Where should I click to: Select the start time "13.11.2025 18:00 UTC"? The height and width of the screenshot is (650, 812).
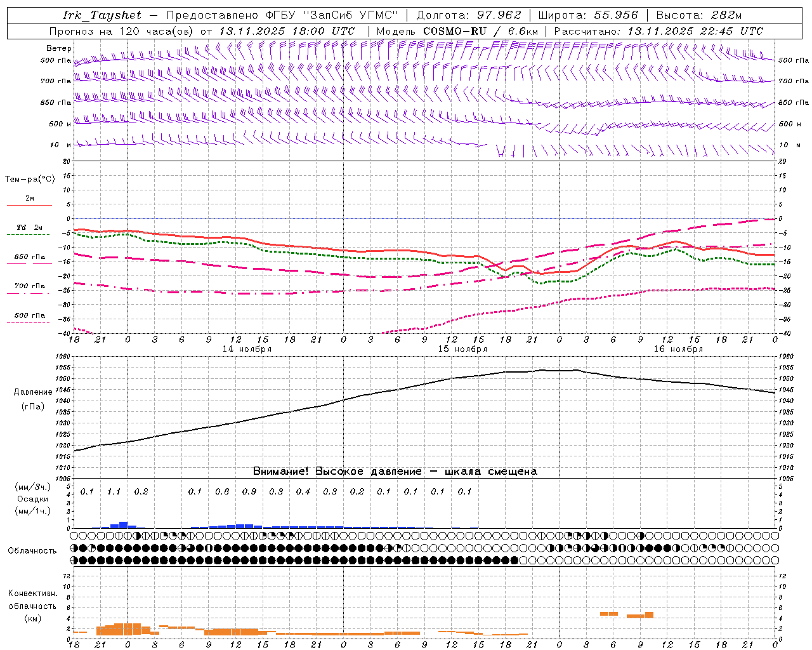(287, 31)
